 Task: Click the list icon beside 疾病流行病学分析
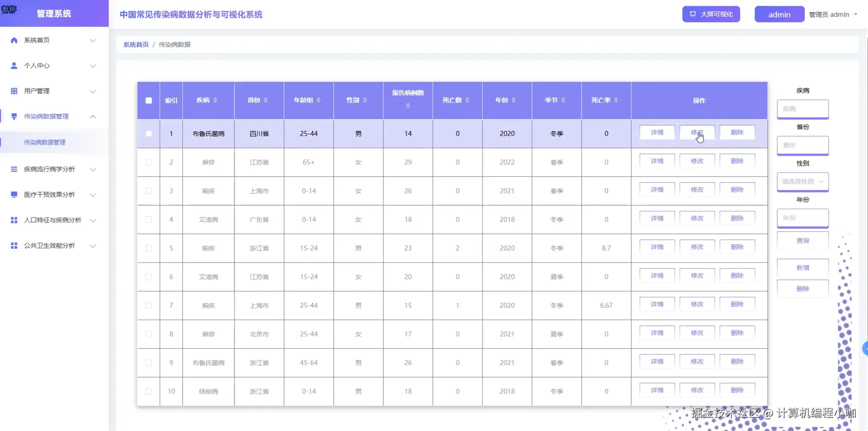14,169
